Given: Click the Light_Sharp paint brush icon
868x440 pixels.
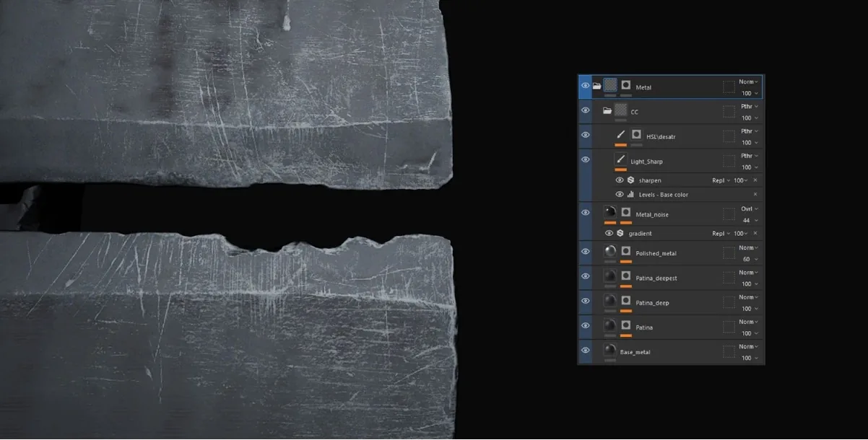Looking at the screenshot, I should 620,159.
